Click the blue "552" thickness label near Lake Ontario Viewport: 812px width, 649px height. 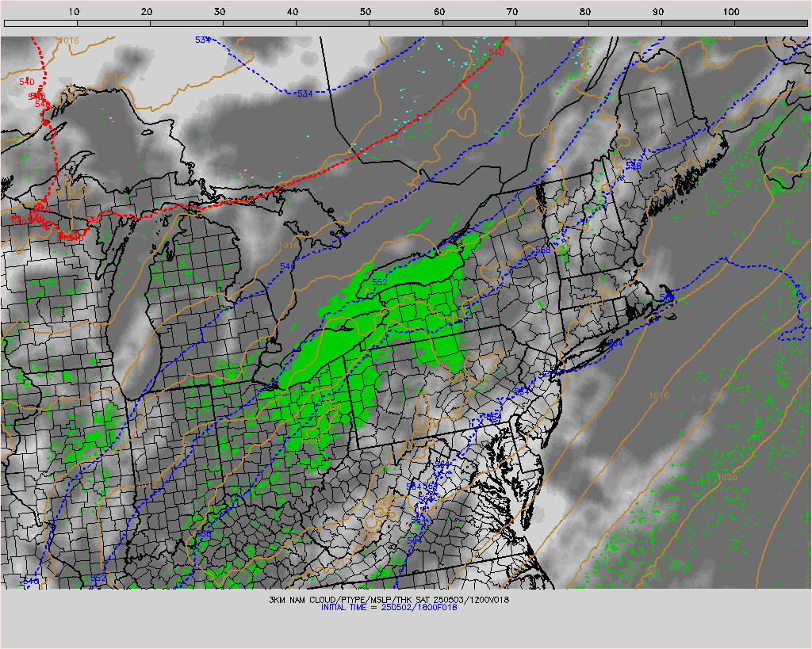click(x=380, y=282)
